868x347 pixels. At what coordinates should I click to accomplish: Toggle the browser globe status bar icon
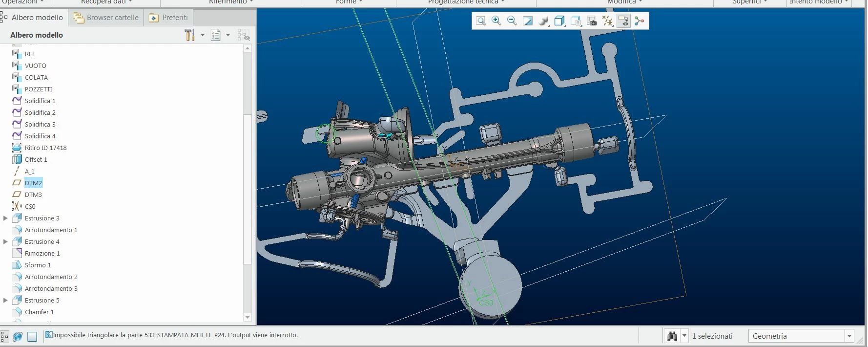pyautogui.click(x=18, y=336)
